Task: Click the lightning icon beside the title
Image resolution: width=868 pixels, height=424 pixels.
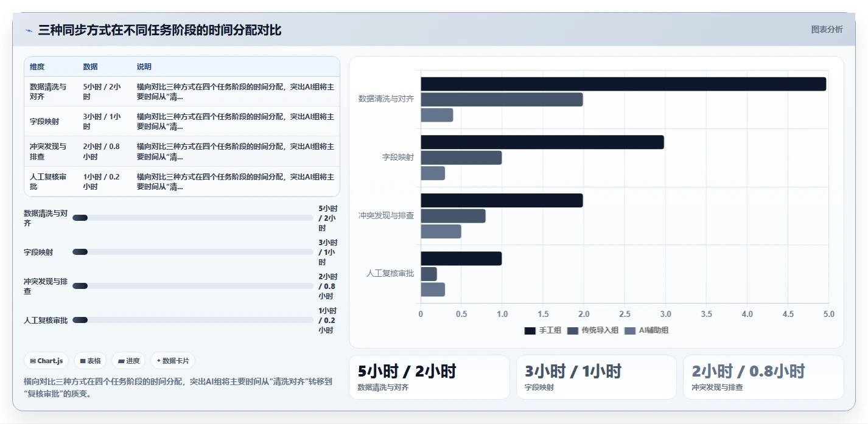Action: pos(29,30)
